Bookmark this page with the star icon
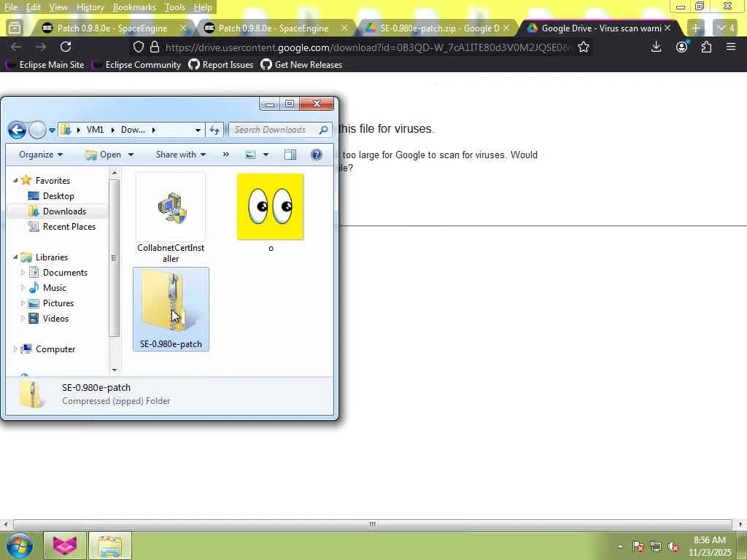Image resolution: width=747 pixels, height=560 pixels. (584, 47)
